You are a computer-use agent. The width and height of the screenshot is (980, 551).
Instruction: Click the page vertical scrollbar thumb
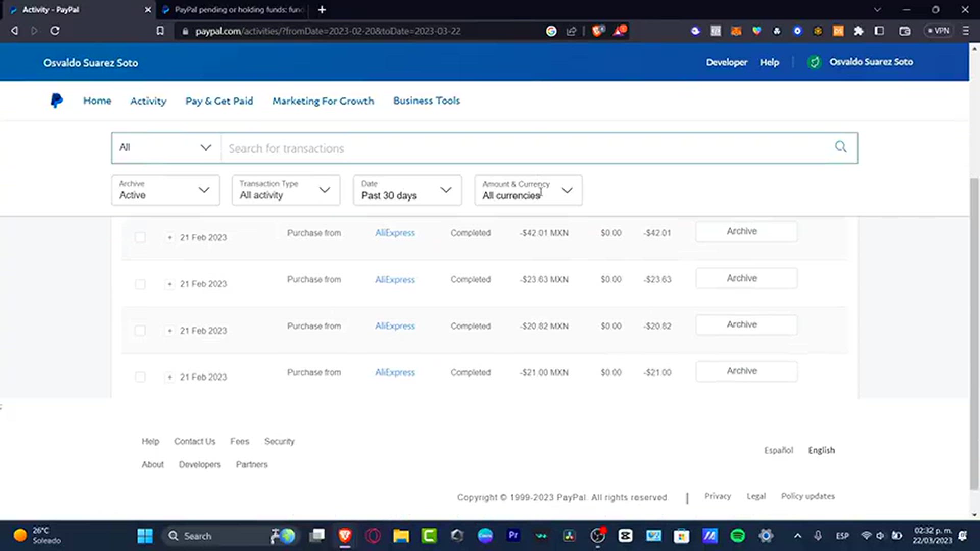coord(974,333)
